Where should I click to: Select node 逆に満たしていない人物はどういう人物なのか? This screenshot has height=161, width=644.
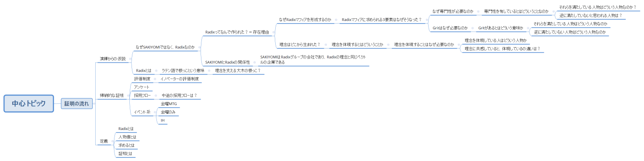[570, 32]
